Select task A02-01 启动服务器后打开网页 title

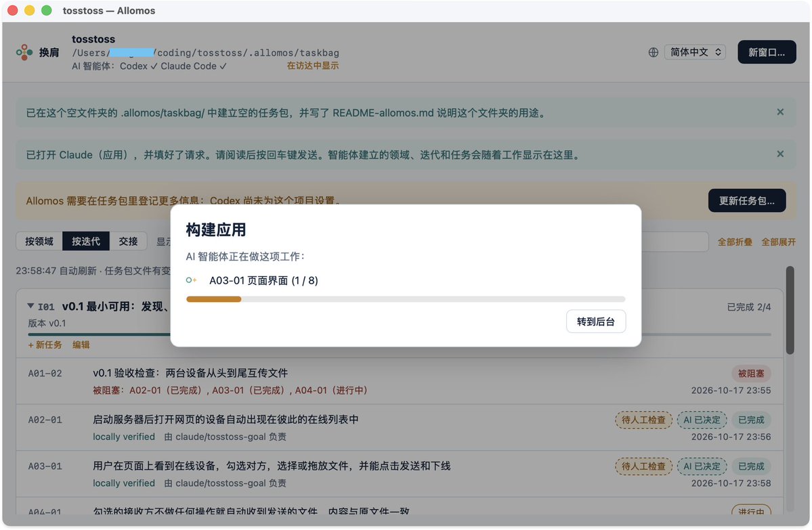pos(226,419)
